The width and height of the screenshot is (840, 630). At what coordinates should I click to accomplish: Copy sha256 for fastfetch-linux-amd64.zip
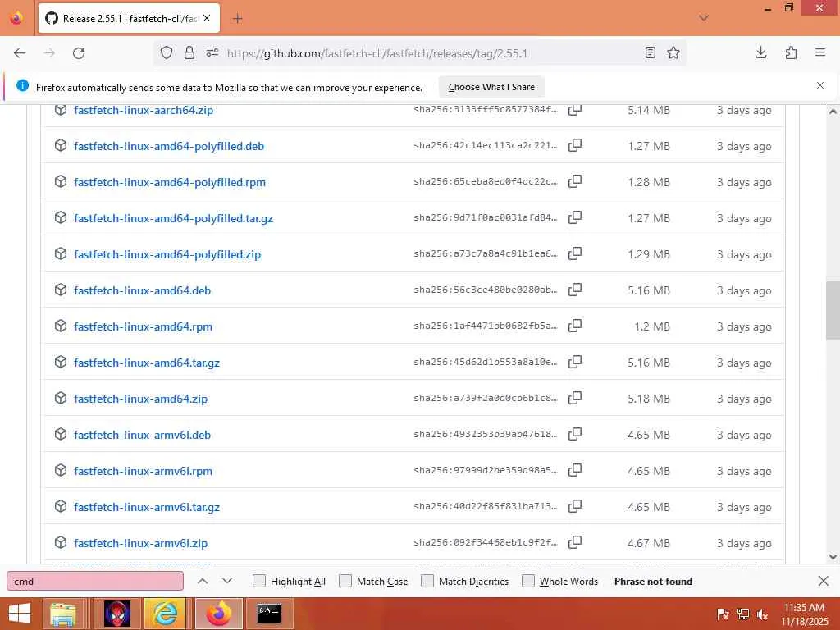point(575,398)
